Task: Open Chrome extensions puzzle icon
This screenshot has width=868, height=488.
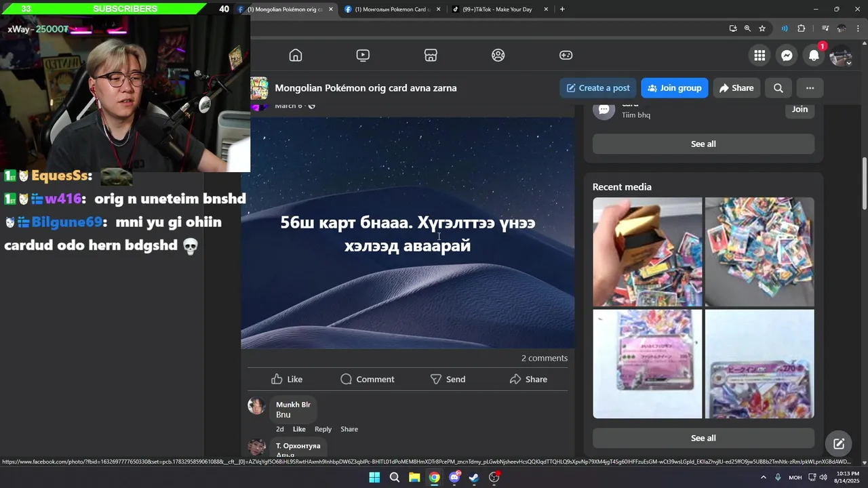Action: pos(802,28)
